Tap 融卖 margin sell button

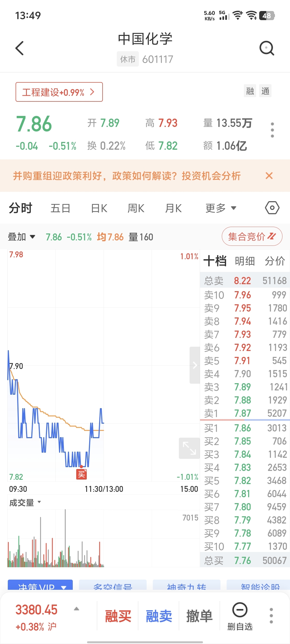click(159, 616)
